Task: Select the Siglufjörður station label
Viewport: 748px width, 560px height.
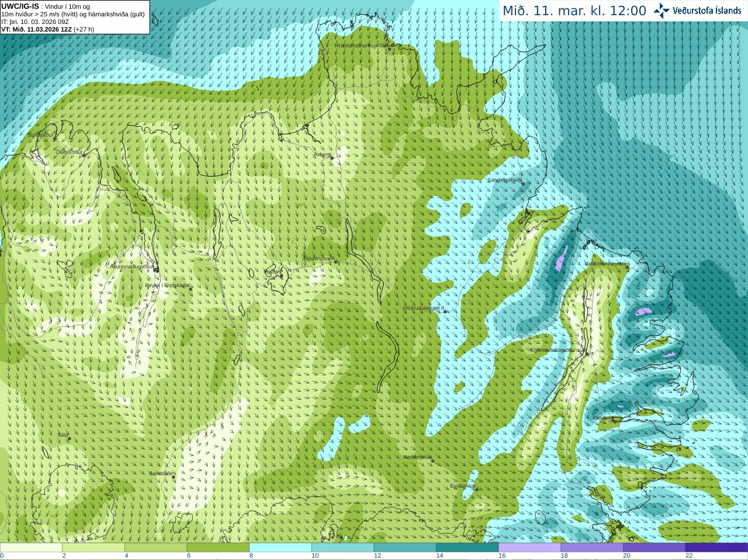Action: pos(40,135)
